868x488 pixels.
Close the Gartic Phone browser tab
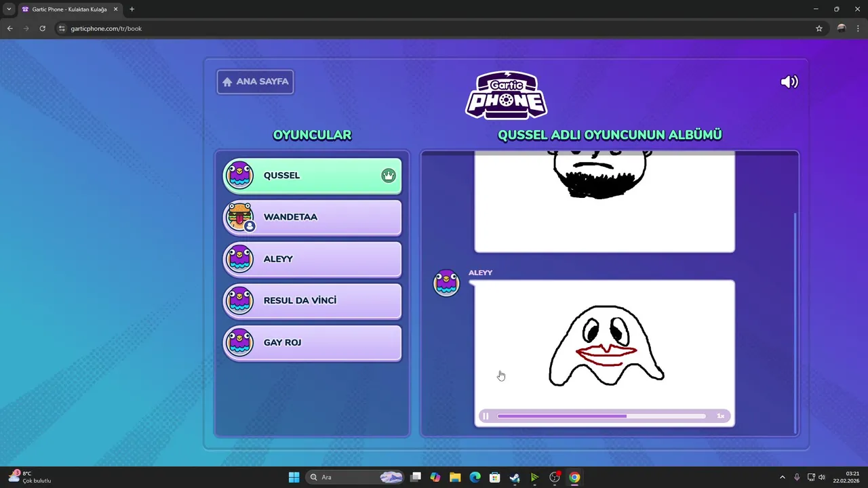[x=115, y=9]
